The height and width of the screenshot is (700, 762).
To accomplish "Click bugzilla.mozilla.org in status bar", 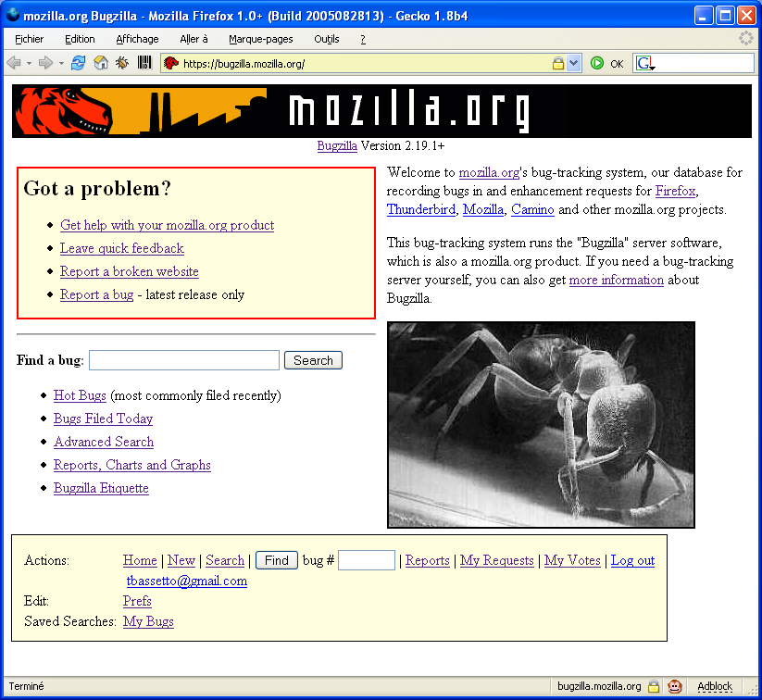I will point(599,686).
